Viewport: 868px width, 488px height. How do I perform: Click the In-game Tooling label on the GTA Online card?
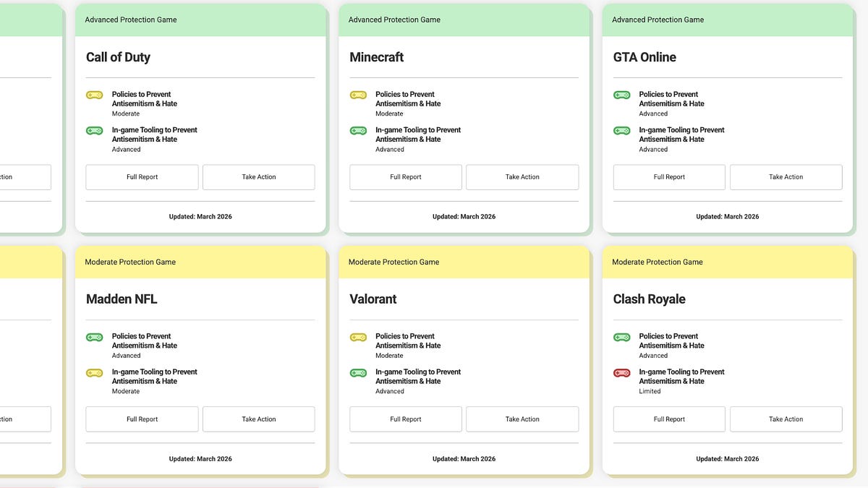tap(681, 134)
